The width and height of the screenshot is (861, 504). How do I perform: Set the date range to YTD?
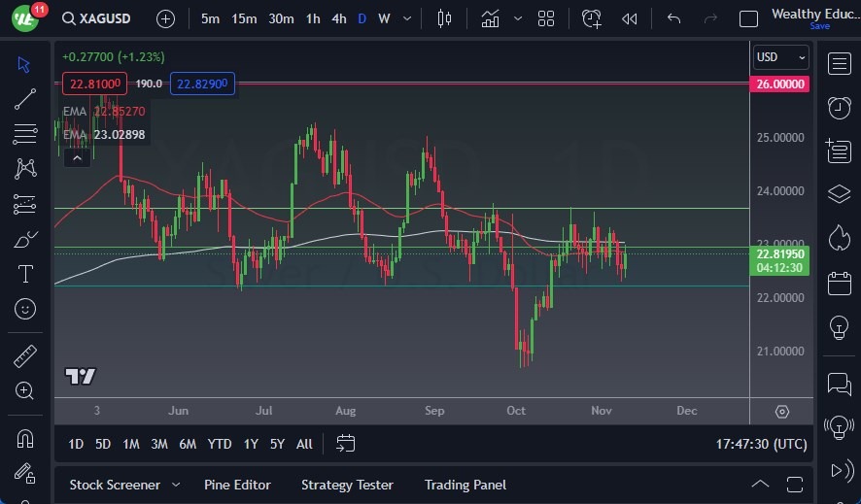(220, 444)
